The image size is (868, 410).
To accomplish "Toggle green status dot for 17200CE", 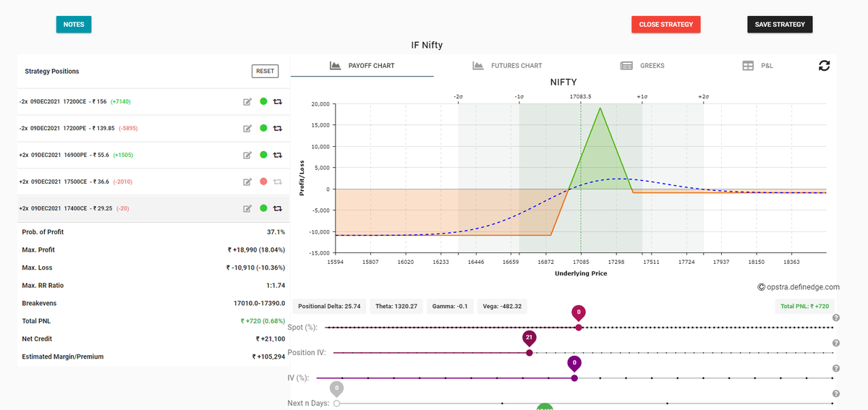I will [x=263, y=101].
